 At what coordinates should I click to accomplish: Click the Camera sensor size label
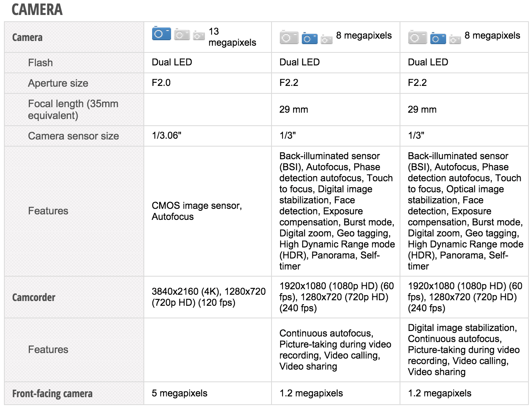pos(73,136)
